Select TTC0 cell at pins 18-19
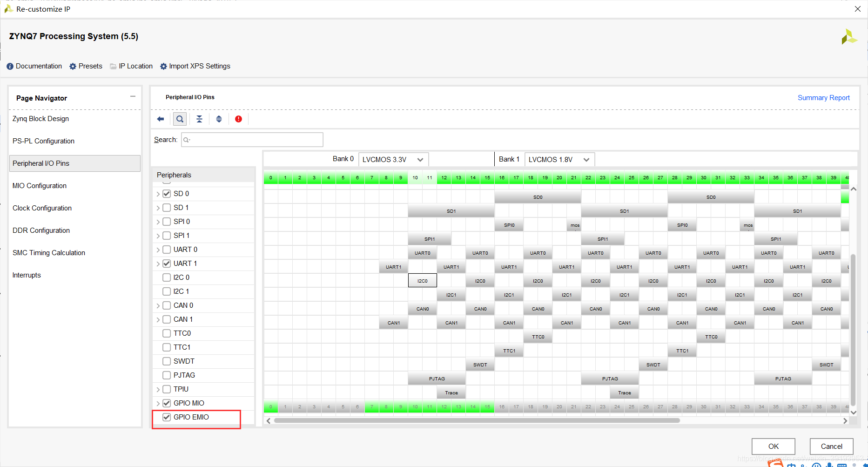Image resolution: width=868 pixels, height=467 pixels. click(x=538, y=337)
